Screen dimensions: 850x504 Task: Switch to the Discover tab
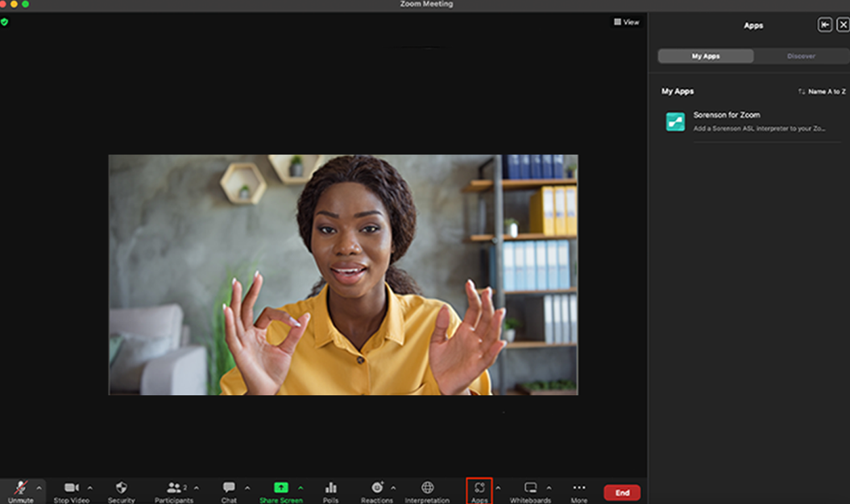pyautogui.click(x=801, y=56)
